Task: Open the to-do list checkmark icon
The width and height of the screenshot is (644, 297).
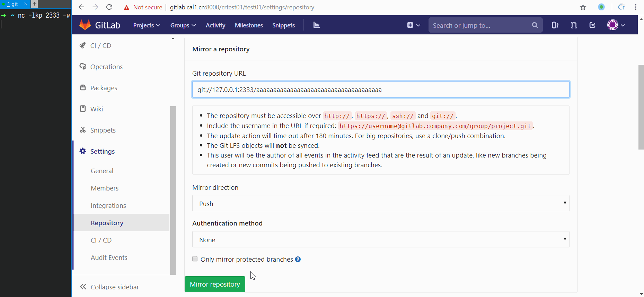Action: pos(592,25)
